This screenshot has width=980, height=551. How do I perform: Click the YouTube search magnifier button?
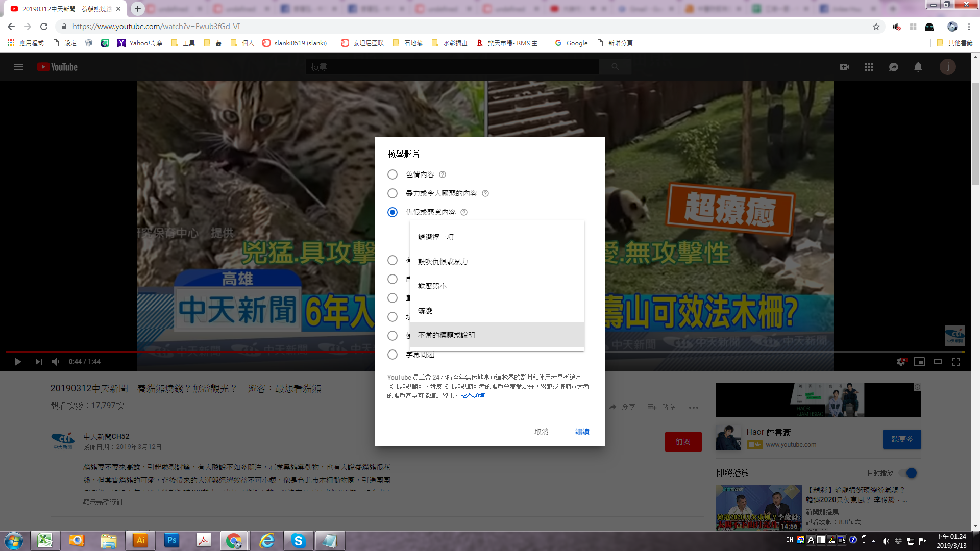point(615,67)
